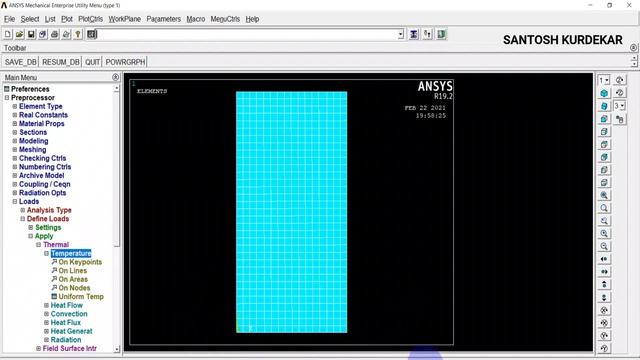640x360 pixels.
Task: Pan the model right
Action: pos(604,272)
